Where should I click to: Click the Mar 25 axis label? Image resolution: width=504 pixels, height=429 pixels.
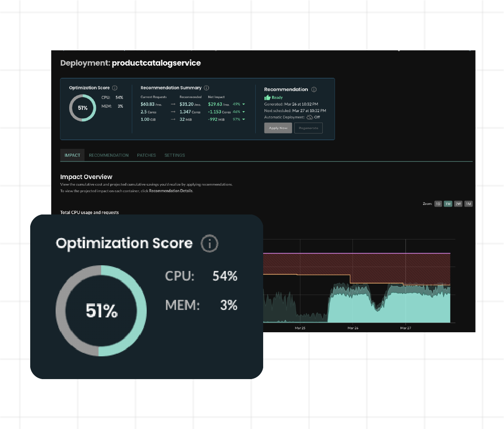pos(300,328)
